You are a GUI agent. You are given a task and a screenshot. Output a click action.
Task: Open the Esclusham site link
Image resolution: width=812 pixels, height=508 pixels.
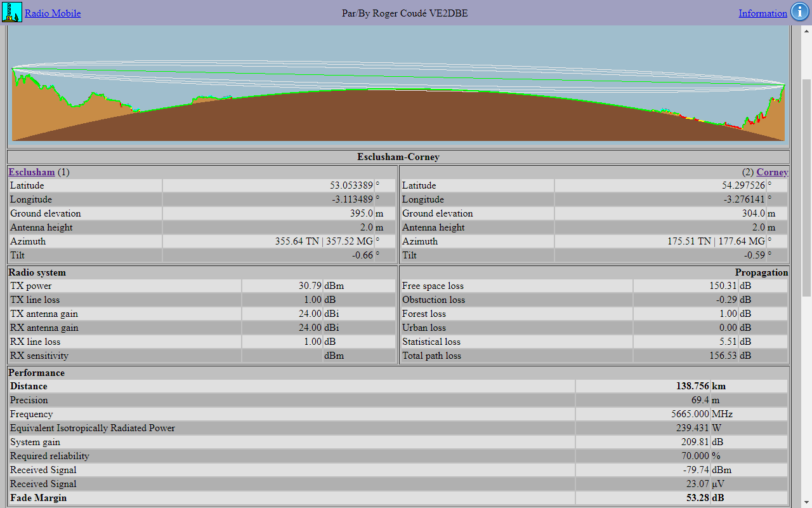pos(32,172)
